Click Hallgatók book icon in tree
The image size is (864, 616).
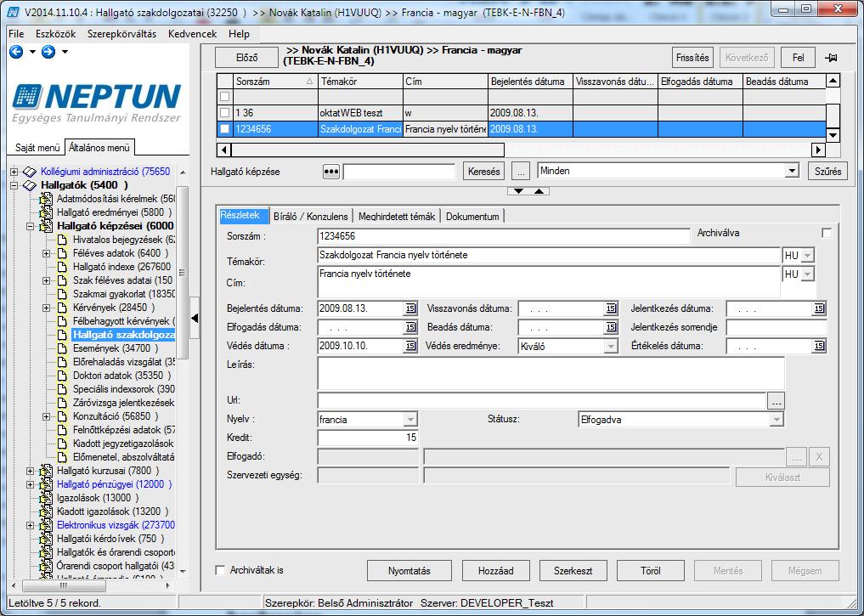[x=30, y=185]
